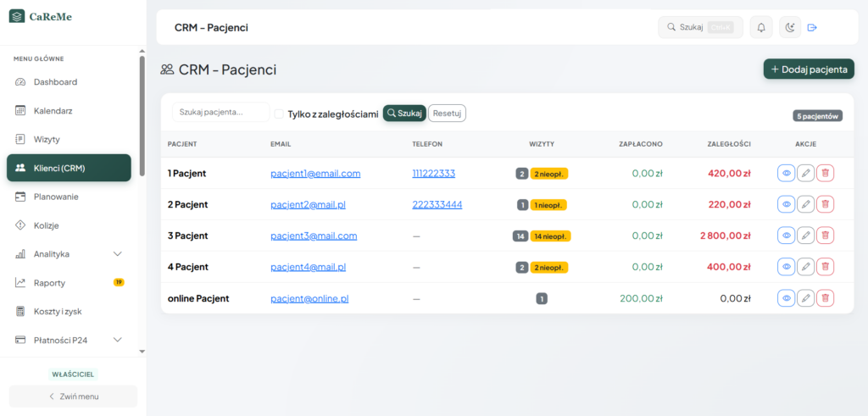Open Dashboard in sidebar
This screenshot has height=416, width=868.
click(x=69, y=82)
